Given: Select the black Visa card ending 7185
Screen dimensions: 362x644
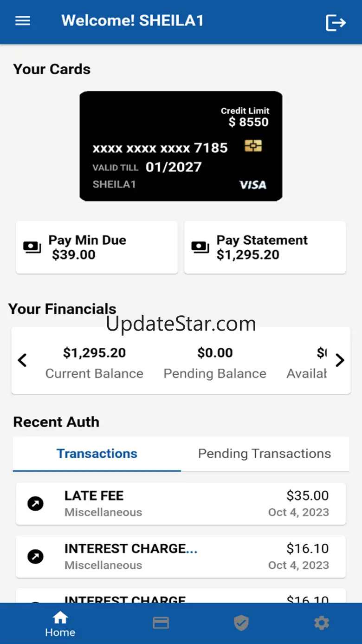Looking at the screenshot, I should pyautogui.click(x=181, y=146).
